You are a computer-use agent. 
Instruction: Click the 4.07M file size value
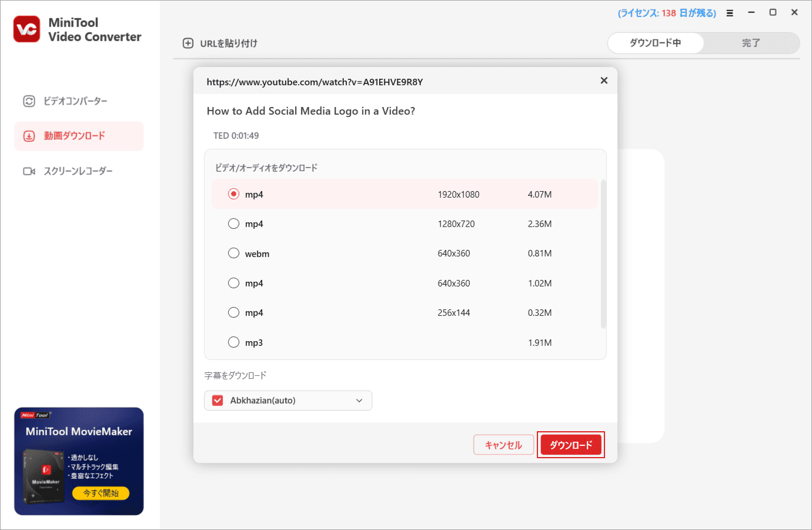(540, 194)
